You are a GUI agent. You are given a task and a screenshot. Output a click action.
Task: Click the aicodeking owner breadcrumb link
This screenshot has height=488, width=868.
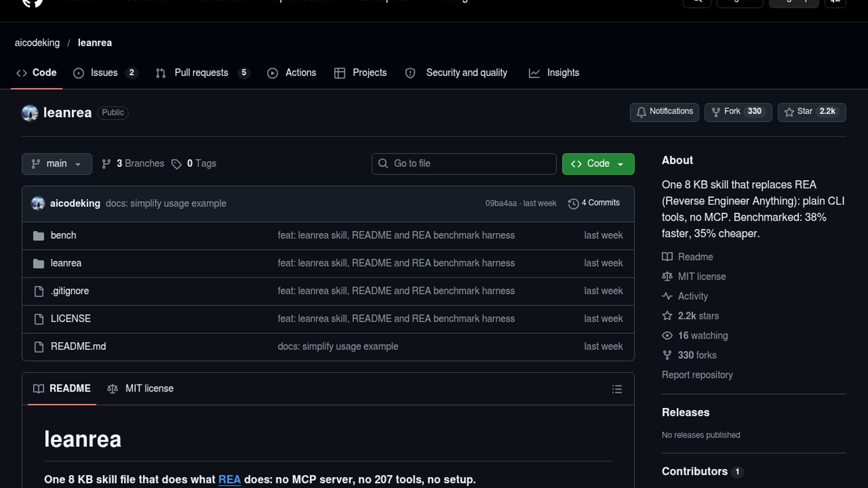pos(37,43)
